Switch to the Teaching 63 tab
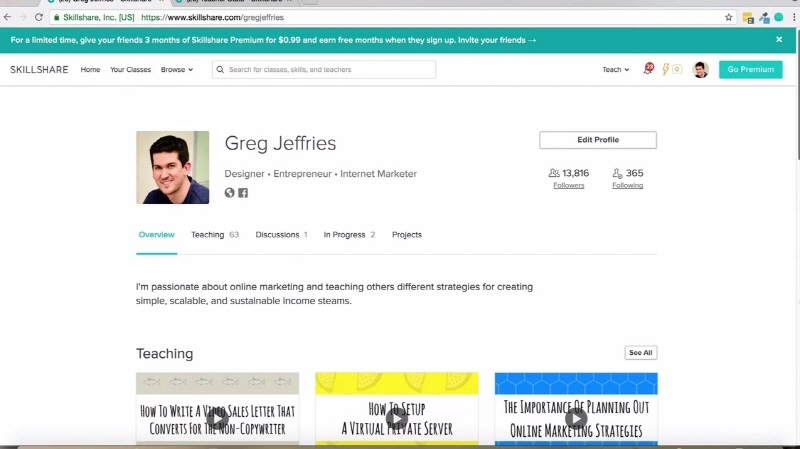 215,235
